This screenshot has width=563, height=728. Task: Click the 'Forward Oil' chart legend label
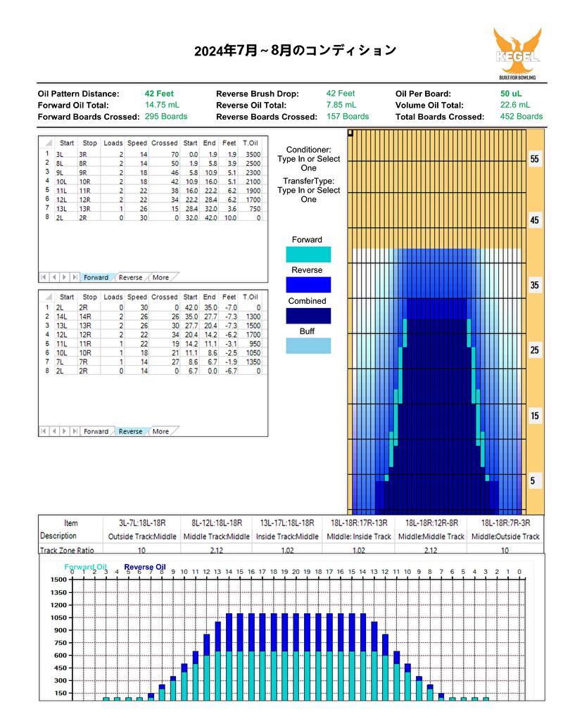click(85, 567)
